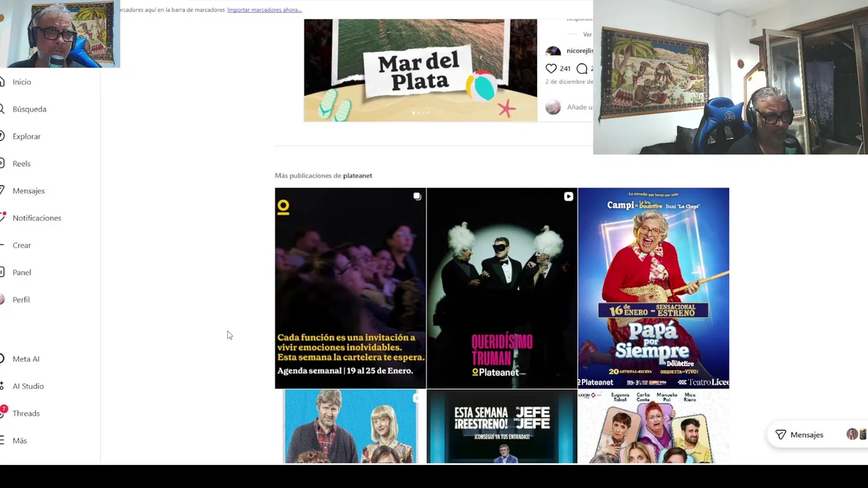This screenshot has height=488, width=868.
Task: Click the video icon on Queridísimo Truman post
Action: [568, 197]
